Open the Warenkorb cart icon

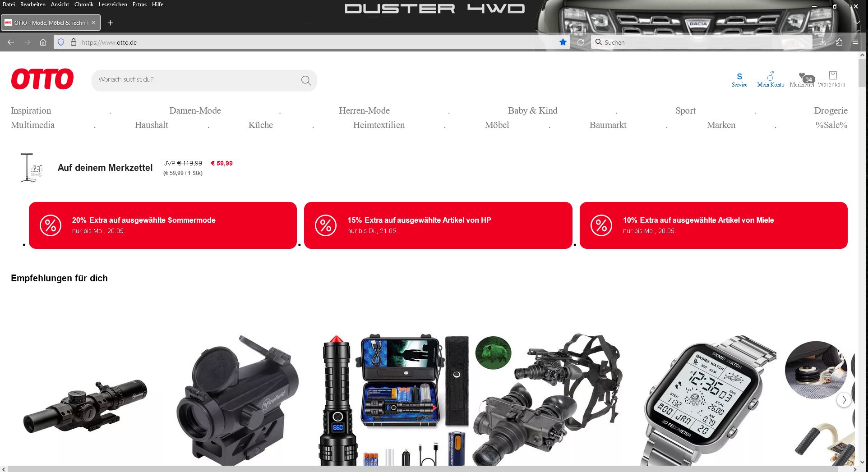click(832, 79)
